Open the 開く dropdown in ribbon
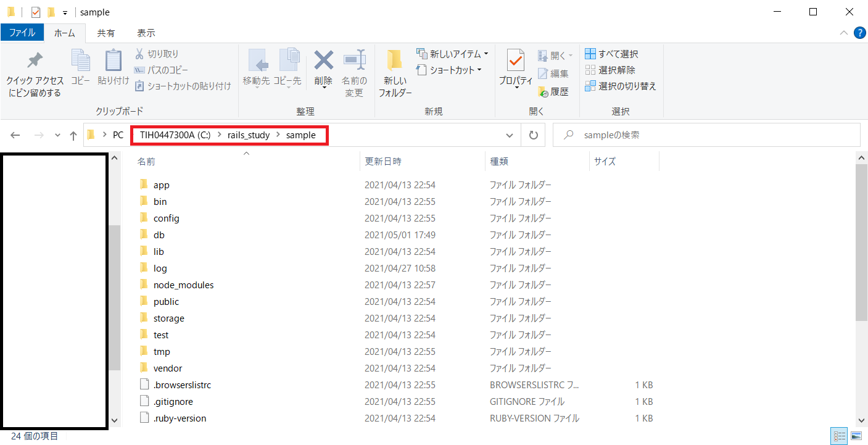The height and width of the screenshot is (445, 868). (555, 56)
